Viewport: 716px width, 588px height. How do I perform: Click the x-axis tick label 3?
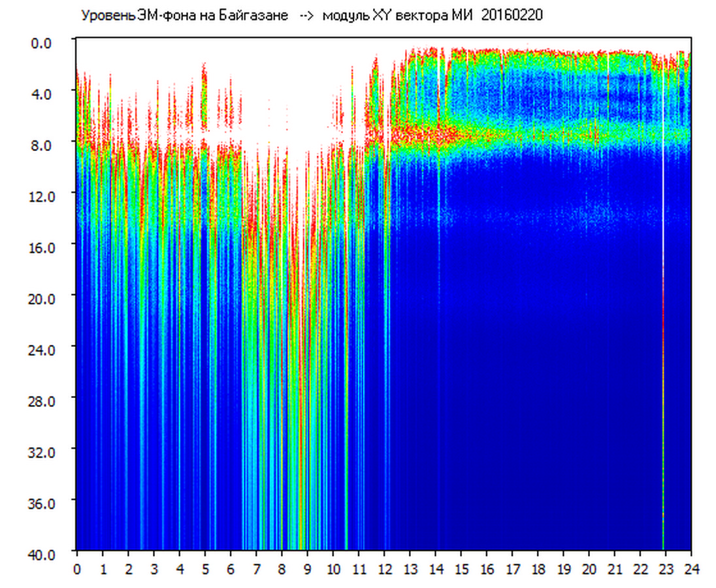tap(154, 569)
